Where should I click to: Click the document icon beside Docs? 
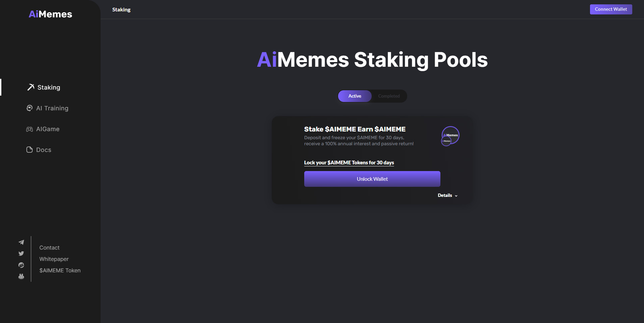30,150
